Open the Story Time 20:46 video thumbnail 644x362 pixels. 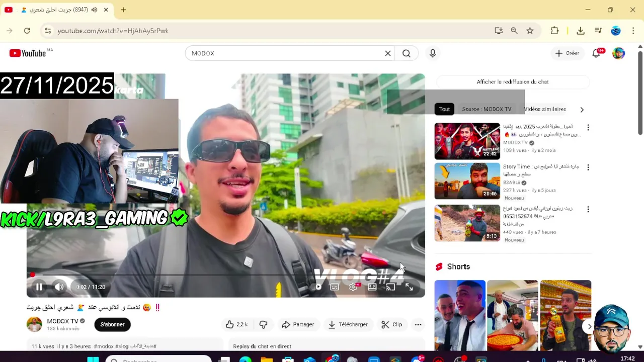point(467,181)
